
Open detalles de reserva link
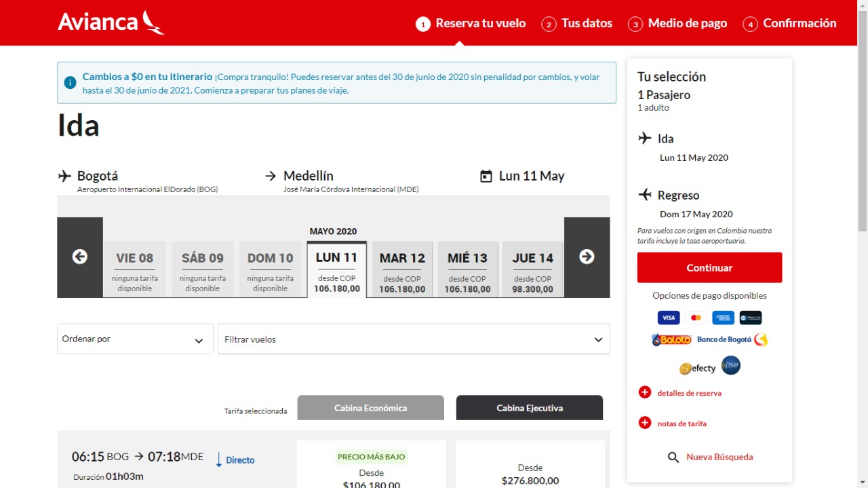tap(690, 393)
